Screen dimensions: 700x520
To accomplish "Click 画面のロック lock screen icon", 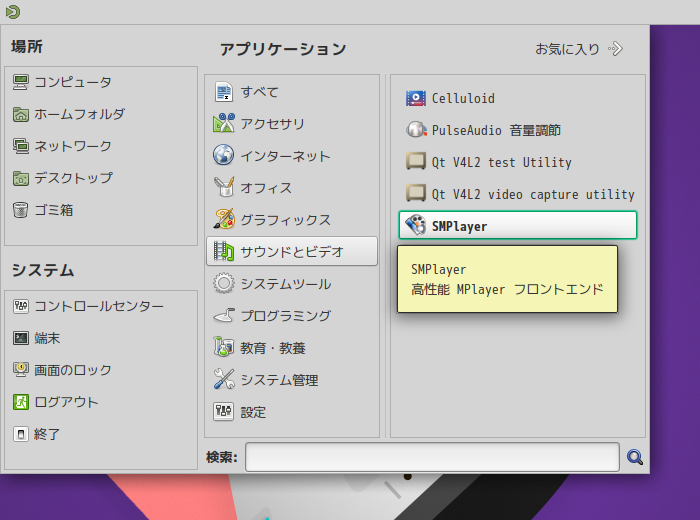I will (21, 370).
